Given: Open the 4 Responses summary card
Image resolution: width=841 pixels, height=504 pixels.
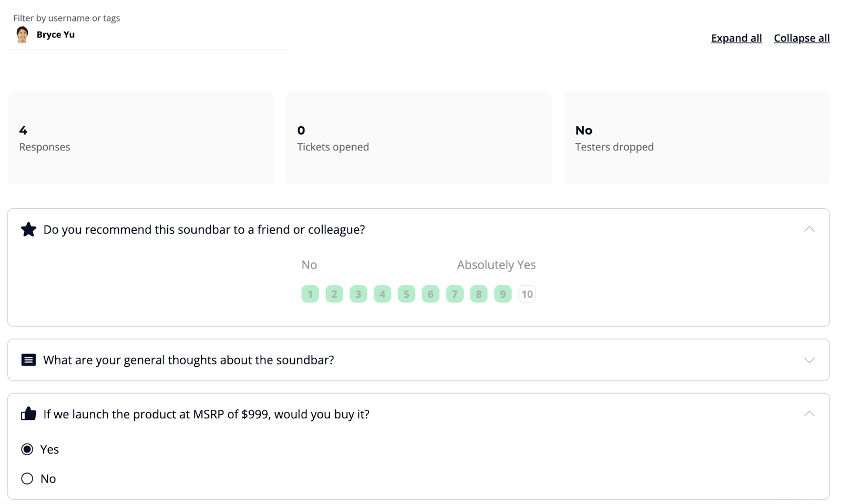Looking at the screenshot, I should (140, 138).
